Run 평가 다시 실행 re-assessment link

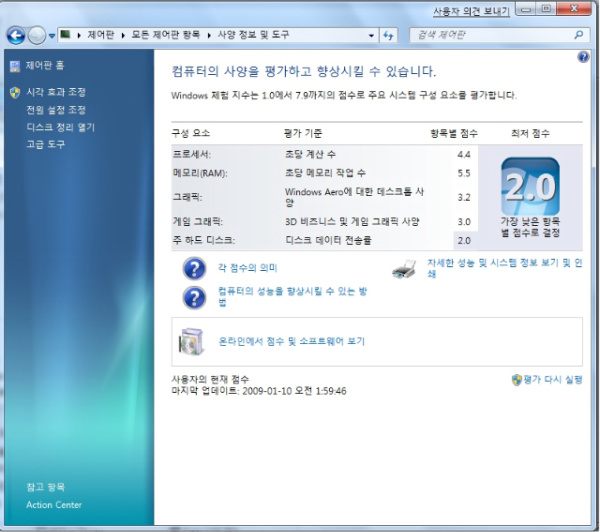click(553, 380)
